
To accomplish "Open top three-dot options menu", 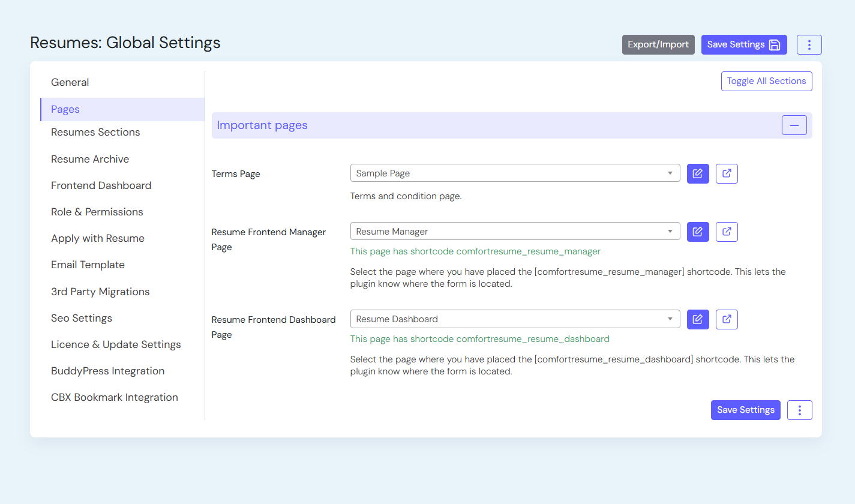I will [x=809, y=44].
